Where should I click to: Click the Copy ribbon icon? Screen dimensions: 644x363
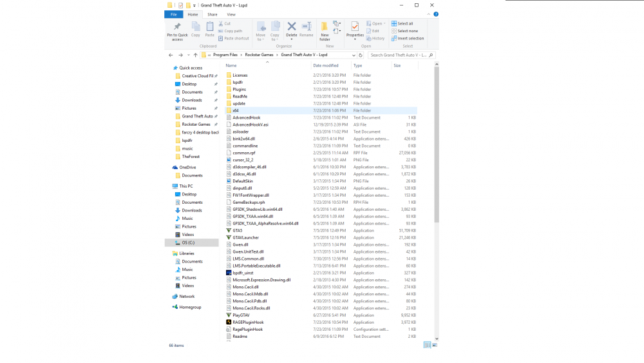click(196, 30)
